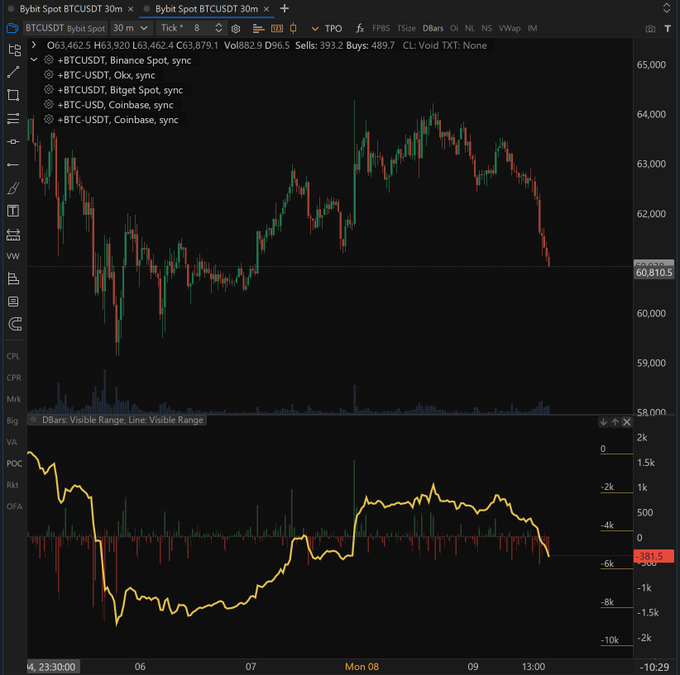
Task: Toggle the VWap indicator
Action: pos(509,29)
